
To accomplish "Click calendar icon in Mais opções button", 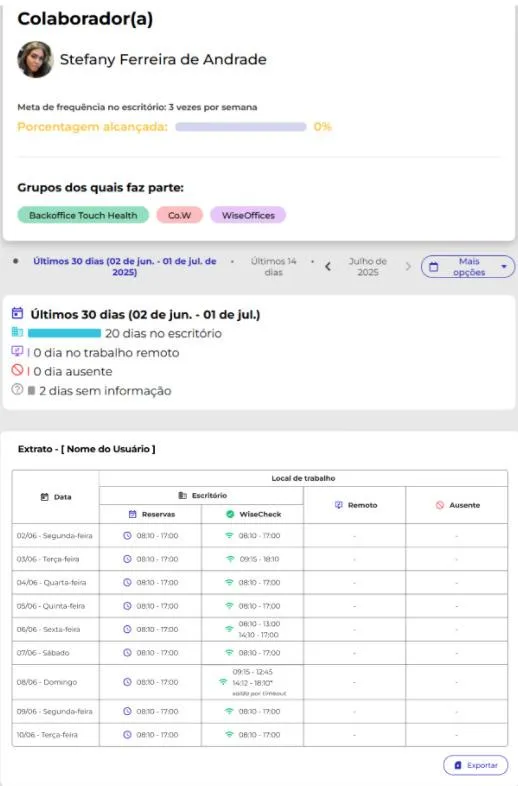I will 434,267.
